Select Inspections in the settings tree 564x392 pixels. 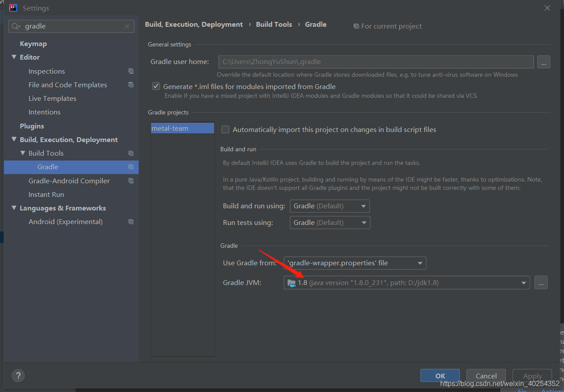47,71
